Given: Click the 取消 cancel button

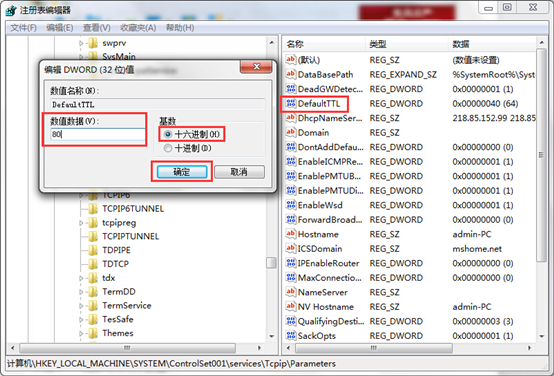Looking at the screenshot, I should [239, 172].
